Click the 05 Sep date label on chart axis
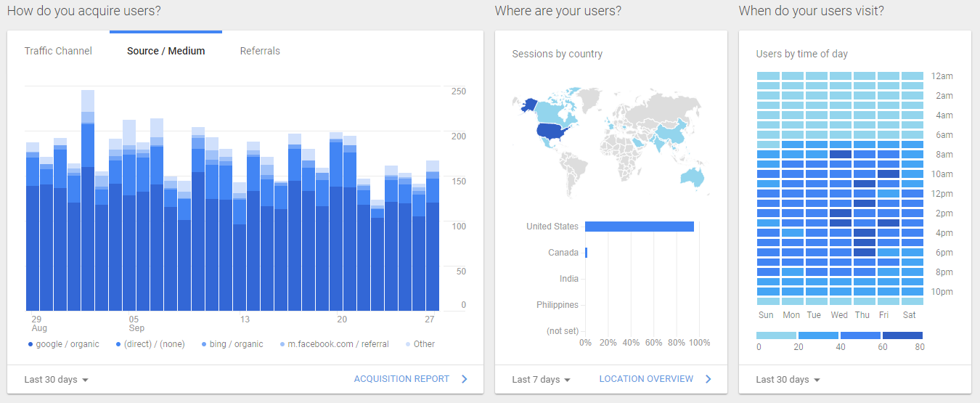The image size is (980, 403). pos(136,324)
